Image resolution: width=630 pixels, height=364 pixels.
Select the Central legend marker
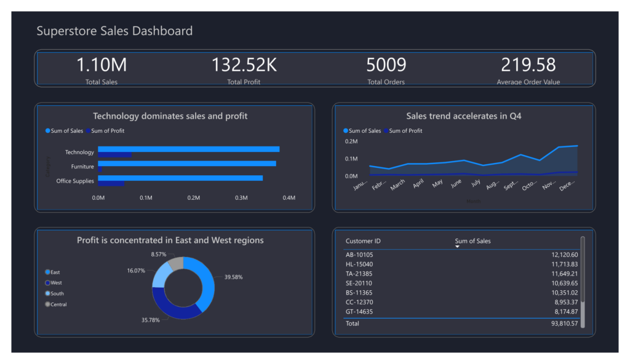tap(47, 304)
